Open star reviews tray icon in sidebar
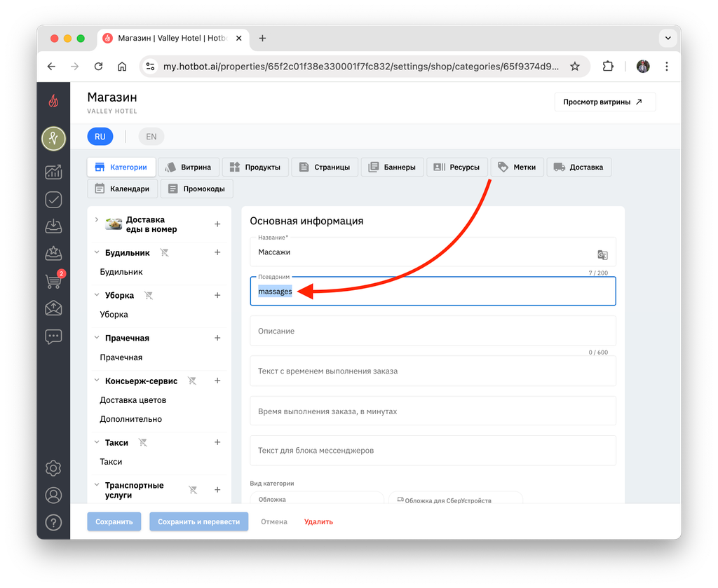This screenshot has width=718, height=588. tap(53, 254)
